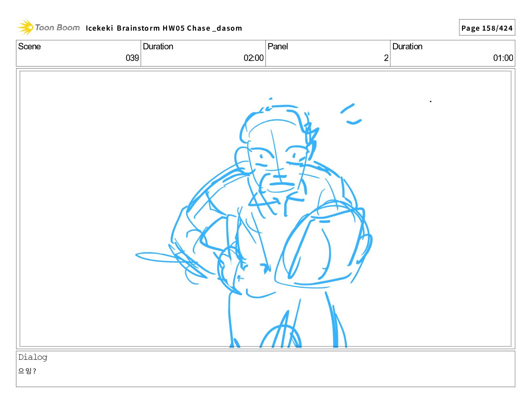This screenshot has height=411, width=532.
Task: Click the scene number '039'
Action: click(132, 58)
